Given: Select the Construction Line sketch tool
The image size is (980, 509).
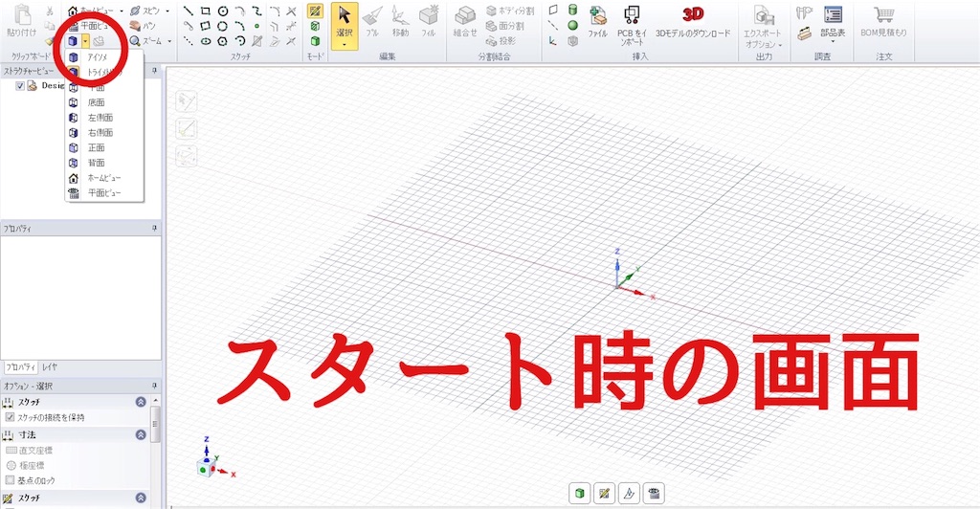Looking at the screenshot, I should 189,41.
